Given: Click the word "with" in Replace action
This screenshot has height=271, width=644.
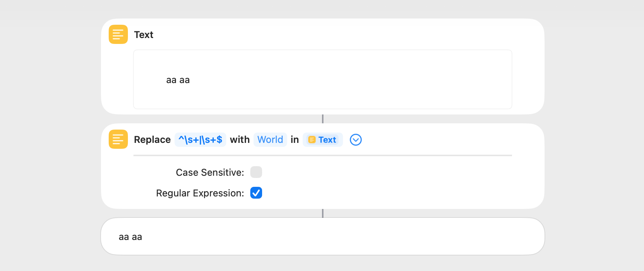Looking at the screenshot, I should click(240, 140).
